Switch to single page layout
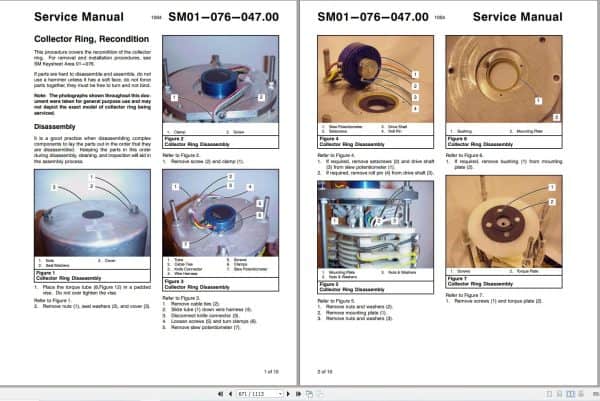This screenshot has height=401, width=600. pyautogui.click(x=549, y=394)
